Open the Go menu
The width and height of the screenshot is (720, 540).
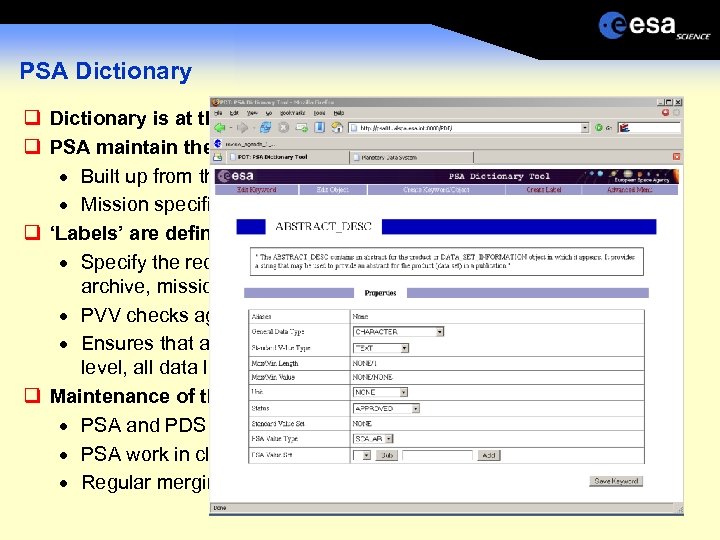(269, 113)
